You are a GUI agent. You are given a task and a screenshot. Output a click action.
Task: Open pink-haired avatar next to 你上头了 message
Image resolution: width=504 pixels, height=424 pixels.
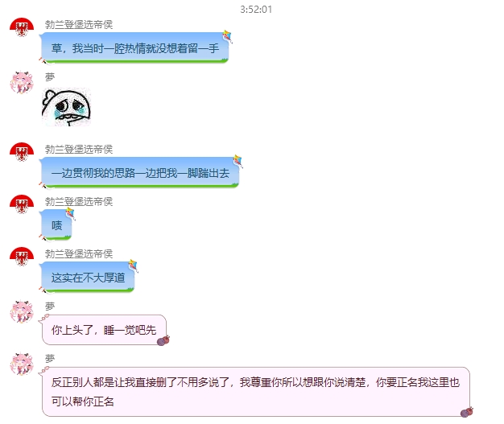pos(22,311)
